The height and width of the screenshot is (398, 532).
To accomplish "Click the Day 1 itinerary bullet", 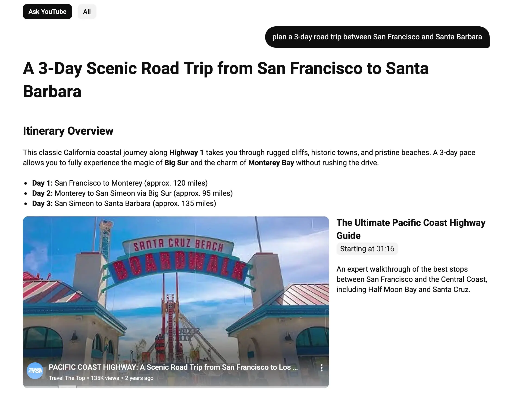I will point(120,183).
